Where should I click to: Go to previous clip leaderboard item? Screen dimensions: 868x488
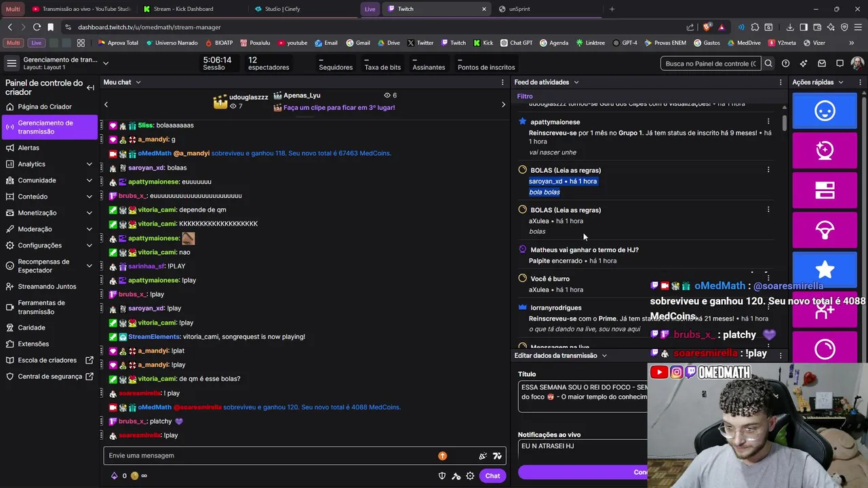pyautogui.click(x=106, y=104)
